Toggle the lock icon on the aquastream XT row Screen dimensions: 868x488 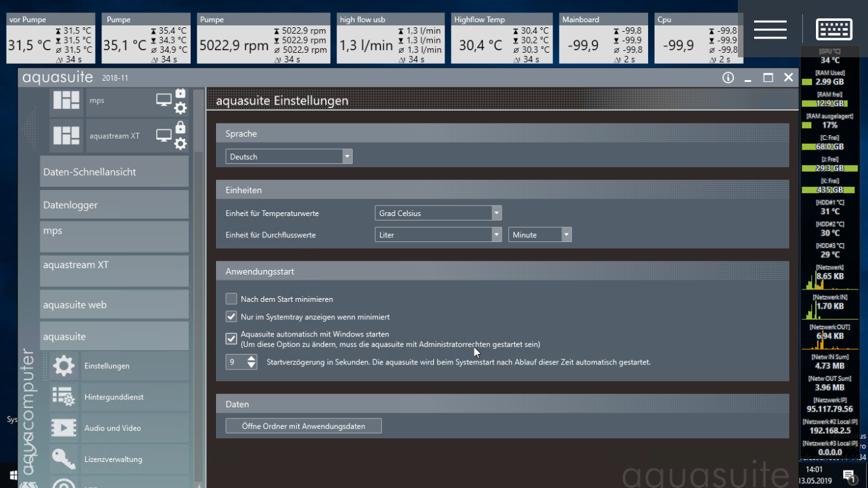[180, 128]
